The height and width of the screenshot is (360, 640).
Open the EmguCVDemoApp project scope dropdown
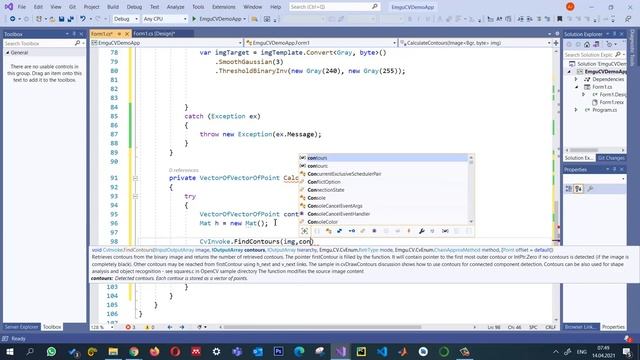(167, 42)
